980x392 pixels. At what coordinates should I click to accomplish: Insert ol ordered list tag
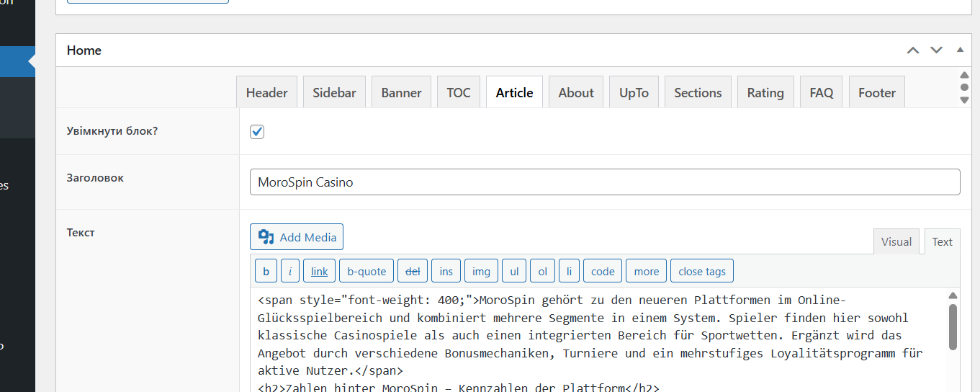tap(543, 271)
